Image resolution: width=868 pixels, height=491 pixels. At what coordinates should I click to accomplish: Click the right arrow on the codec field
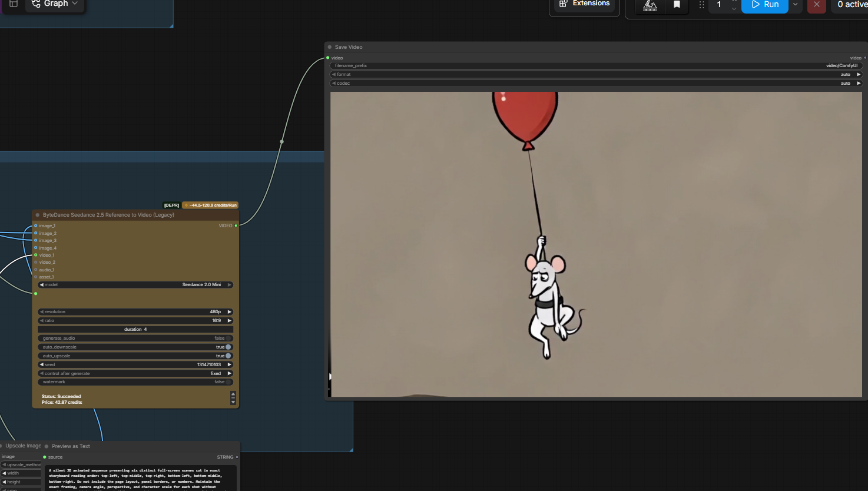859,84
